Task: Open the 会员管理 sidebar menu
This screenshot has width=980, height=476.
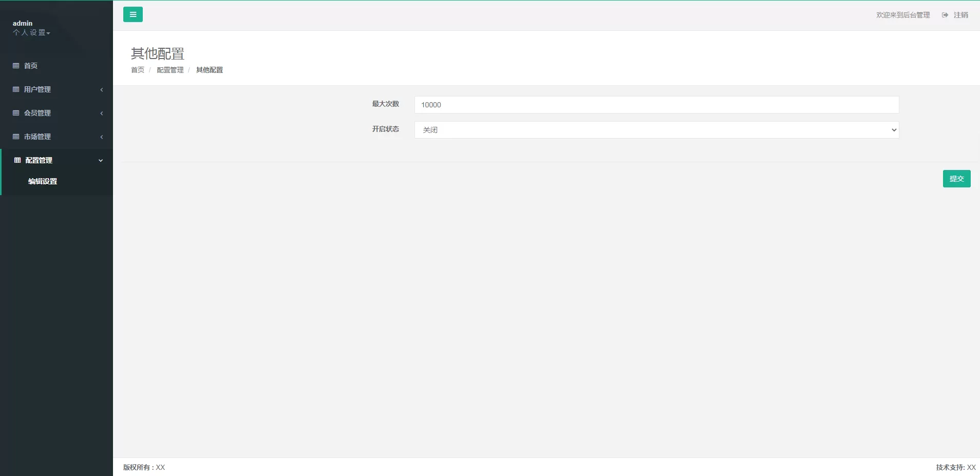Action: pyautogui.click(x=56, y=113)
